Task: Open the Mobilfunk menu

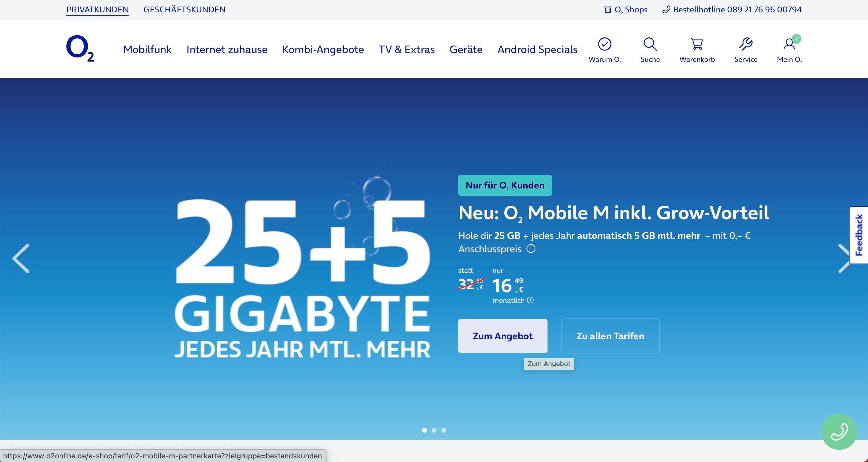Action: click(x=147, y=49)
